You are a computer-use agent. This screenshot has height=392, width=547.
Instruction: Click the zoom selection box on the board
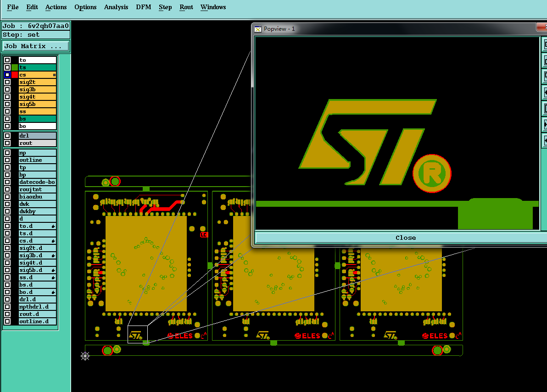(138, 334)
